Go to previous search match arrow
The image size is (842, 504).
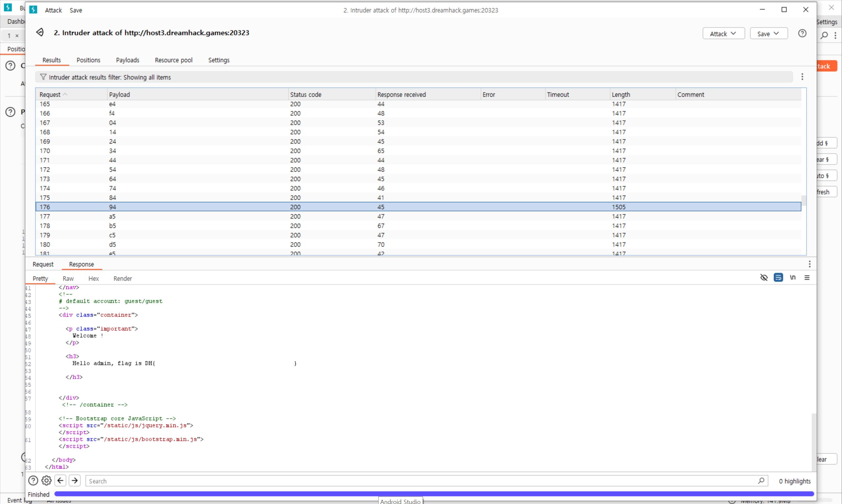(61, 481)
